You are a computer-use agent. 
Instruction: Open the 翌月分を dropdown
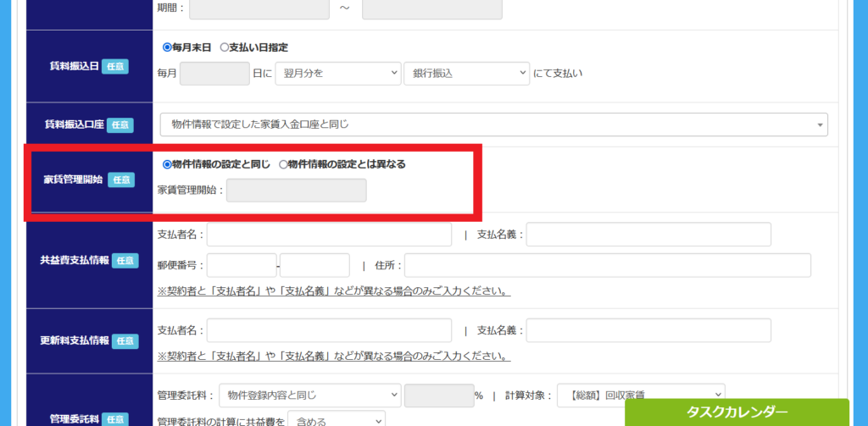click(x=337, y=74)
